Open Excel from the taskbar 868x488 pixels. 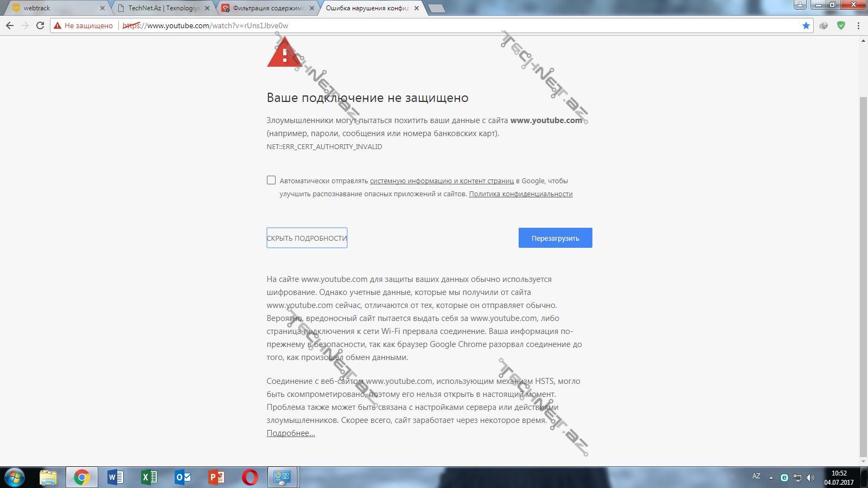(x=149, y=477)
